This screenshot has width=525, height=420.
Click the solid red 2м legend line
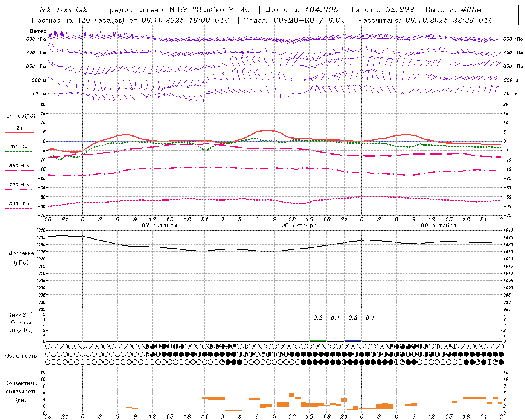(x=19, y=132)
